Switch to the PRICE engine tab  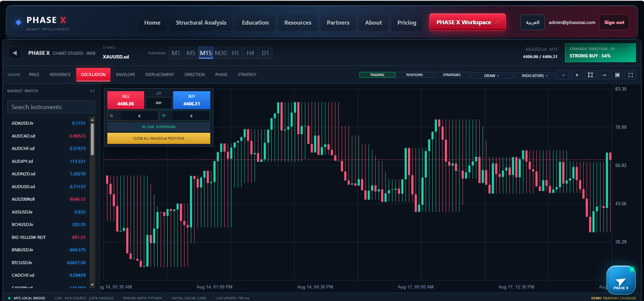click(x=34, y=75)
